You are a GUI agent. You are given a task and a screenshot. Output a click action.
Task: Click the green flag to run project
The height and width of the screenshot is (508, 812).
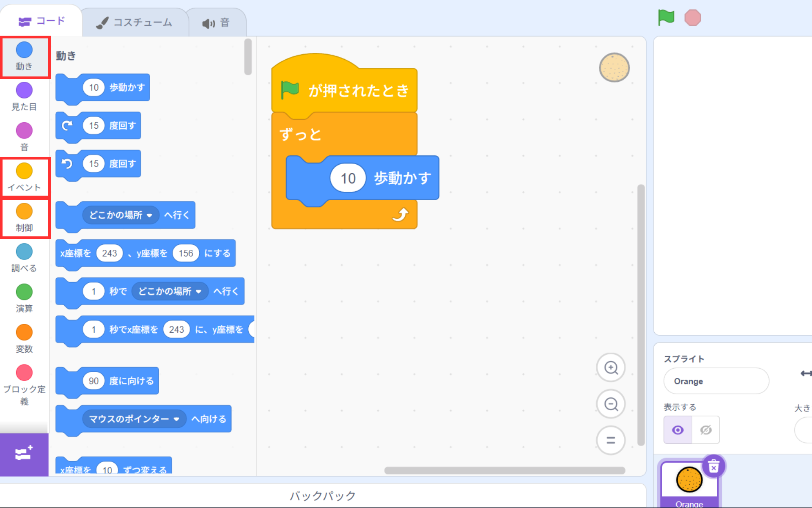click(x=666, y=18)
